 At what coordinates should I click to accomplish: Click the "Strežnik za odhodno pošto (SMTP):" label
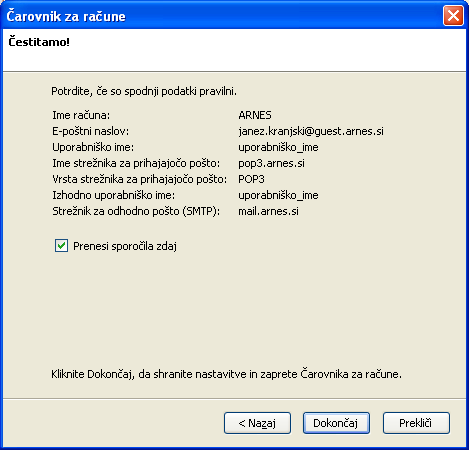[x=136, y=211]
